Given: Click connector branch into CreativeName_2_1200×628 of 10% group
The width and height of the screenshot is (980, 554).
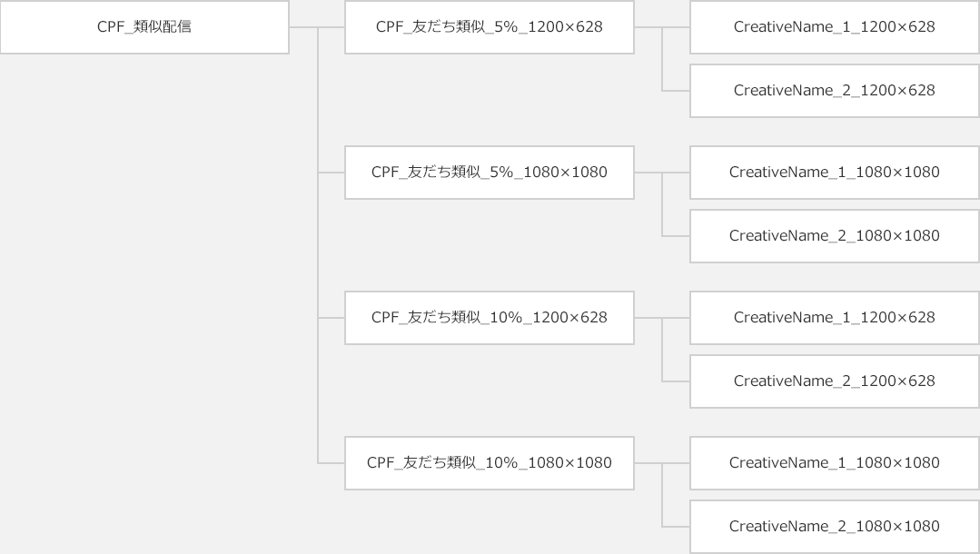Looking at the screenshot, I should pyautogui.click(x=677, y=381).
